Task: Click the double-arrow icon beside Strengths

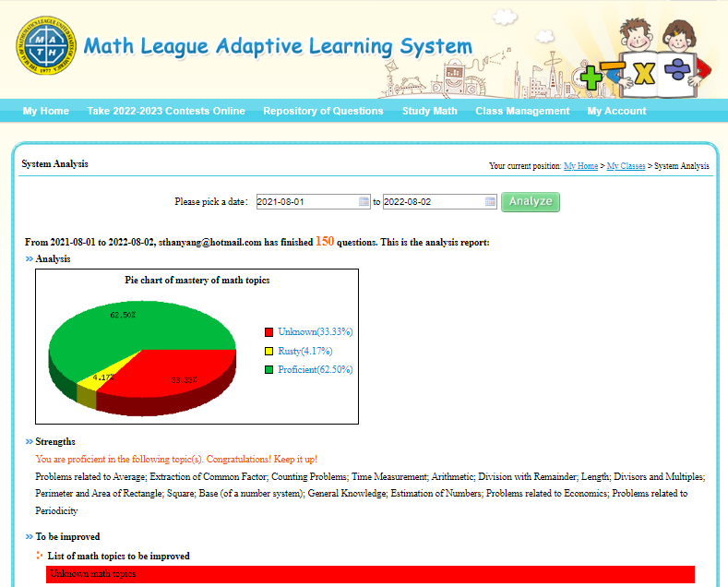Action: tap(30, 442)
